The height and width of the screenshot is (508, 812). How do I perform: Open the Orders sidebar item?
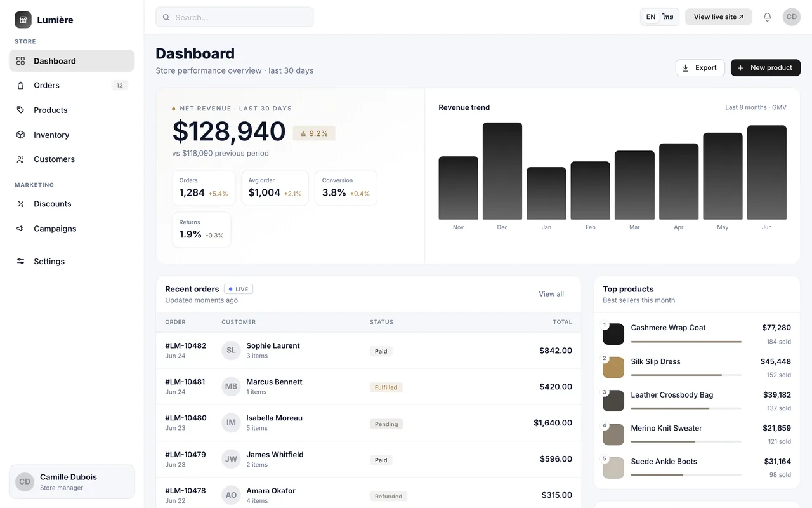pyautogui.click(x=72, y=85)
